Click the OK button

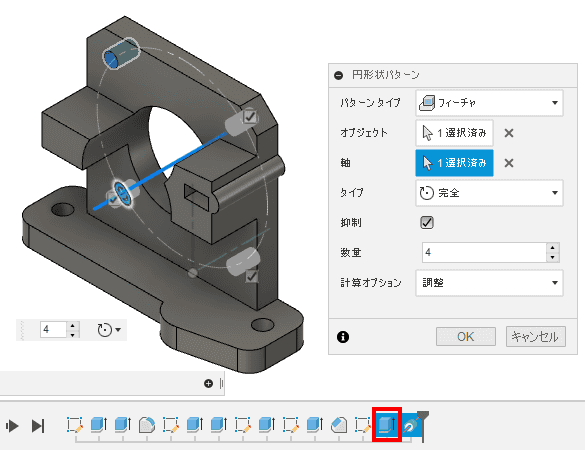[466, 337]
